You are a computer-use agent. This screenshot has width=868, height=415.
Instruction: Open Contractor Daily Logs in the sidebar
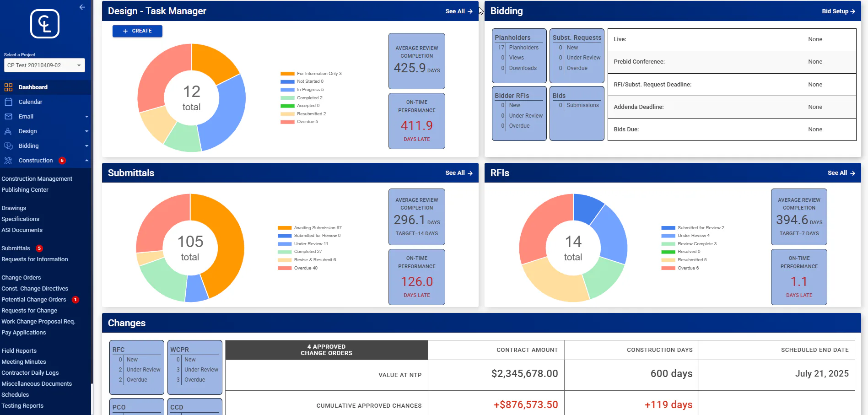(30, 373)
